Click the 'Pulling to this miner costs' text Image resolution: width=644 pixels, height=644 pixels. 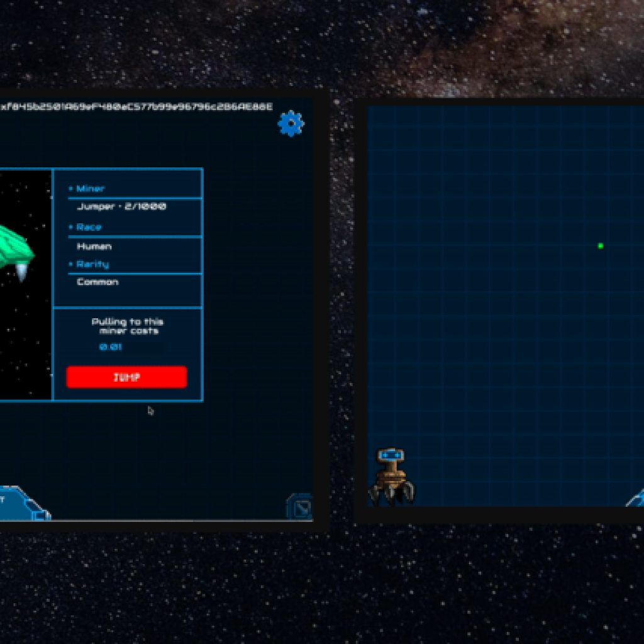tap(128, 326)
